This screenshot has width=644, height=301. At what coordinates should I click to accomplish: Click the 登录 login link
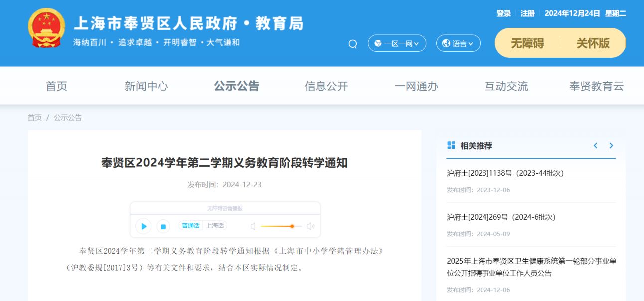[x=503, y=13]
